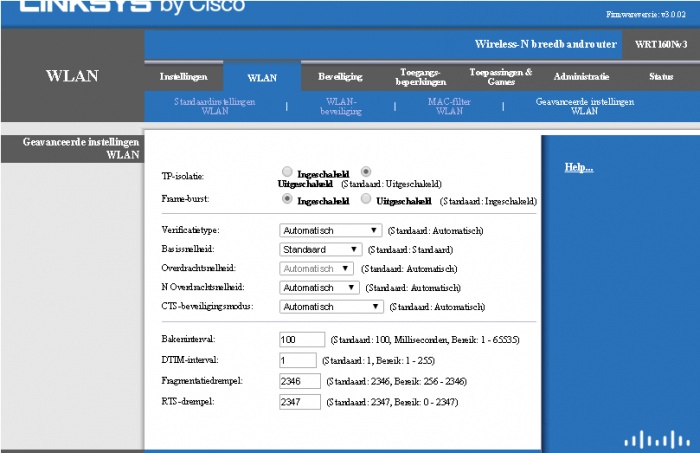Click the Verificatietype label
Image resolution: width=700 pixels, height=453 pixels.
point(190,230)
